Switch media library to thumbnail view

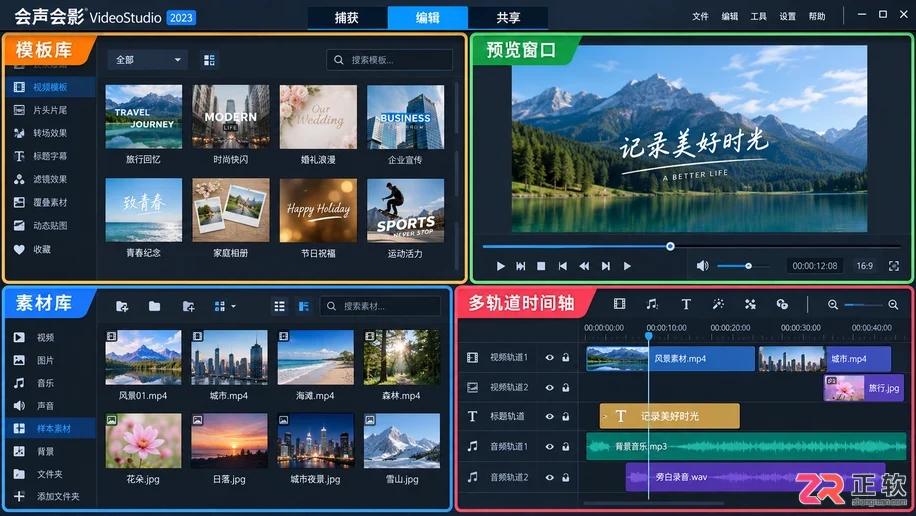[x=304, y=306]
